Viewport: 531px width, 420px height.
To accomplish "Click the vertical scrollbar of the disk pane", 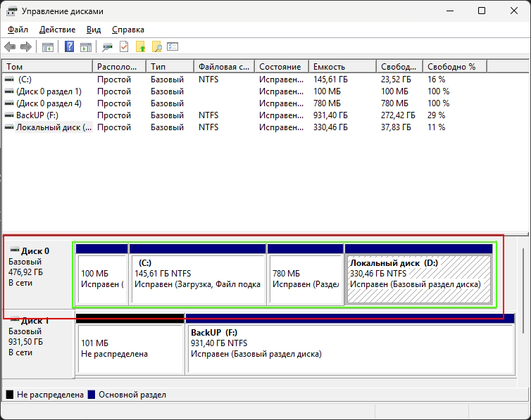I will pos(523,291).
